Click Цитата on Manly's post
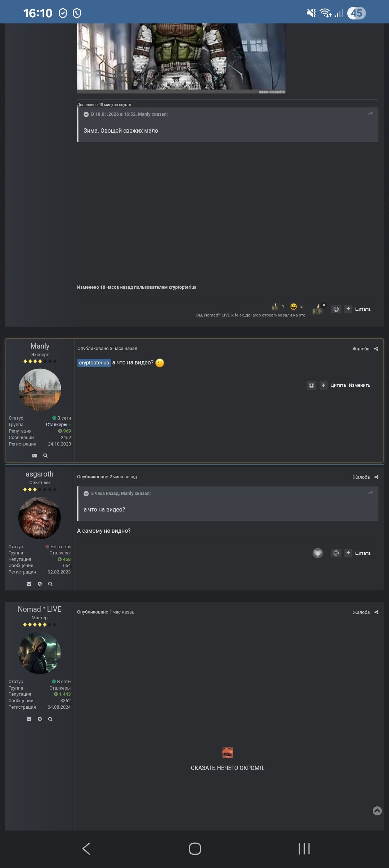Screen dimensions: 389x868 (338, 385)
